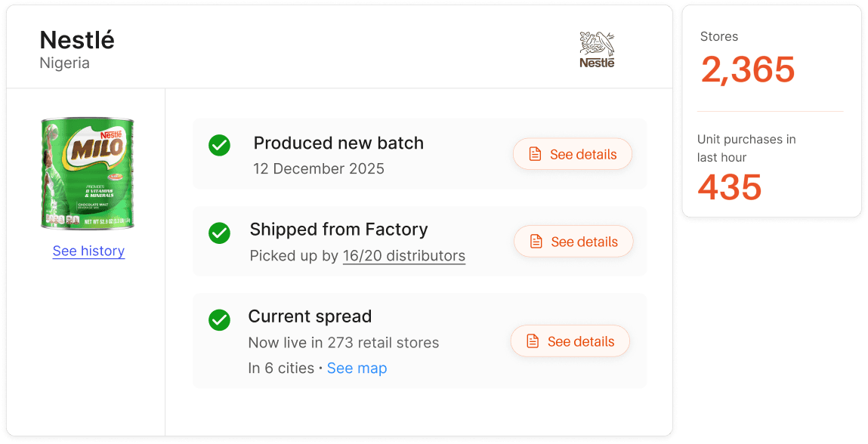Open the 16/20 distributors link

tap(403, 255)
